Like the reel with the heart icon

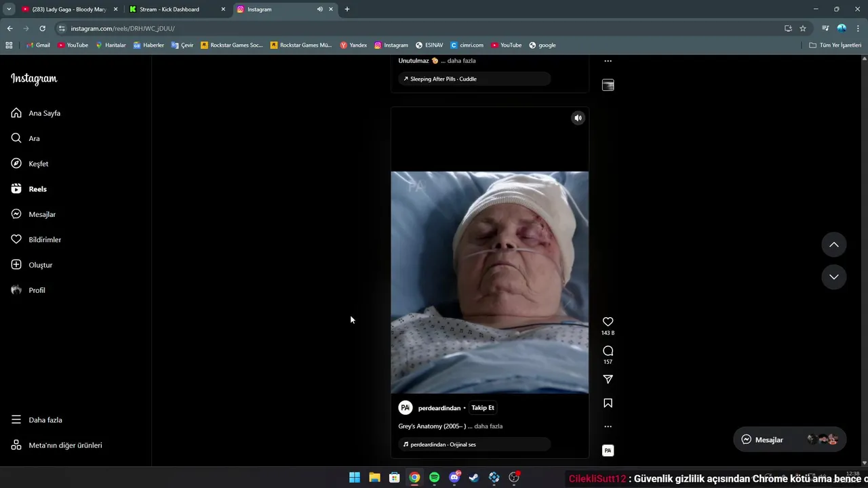(x=608, y=322)
